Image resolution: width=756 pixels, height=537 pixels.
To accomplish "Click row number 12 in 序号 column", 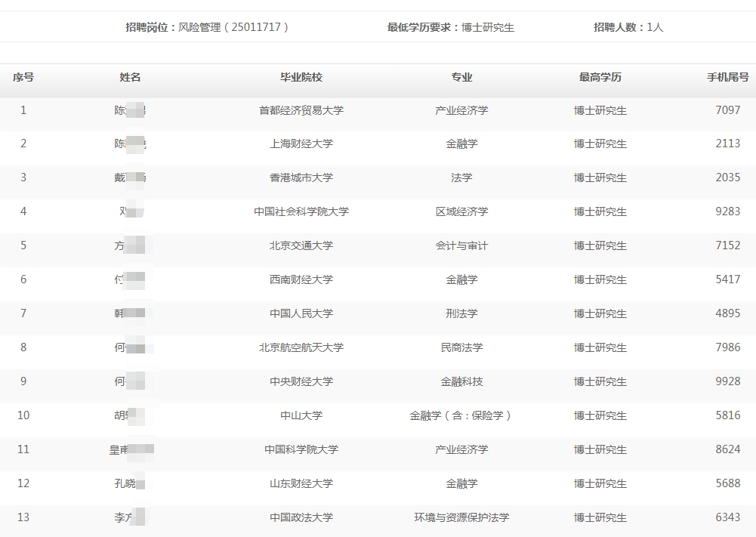I will 23,483.
